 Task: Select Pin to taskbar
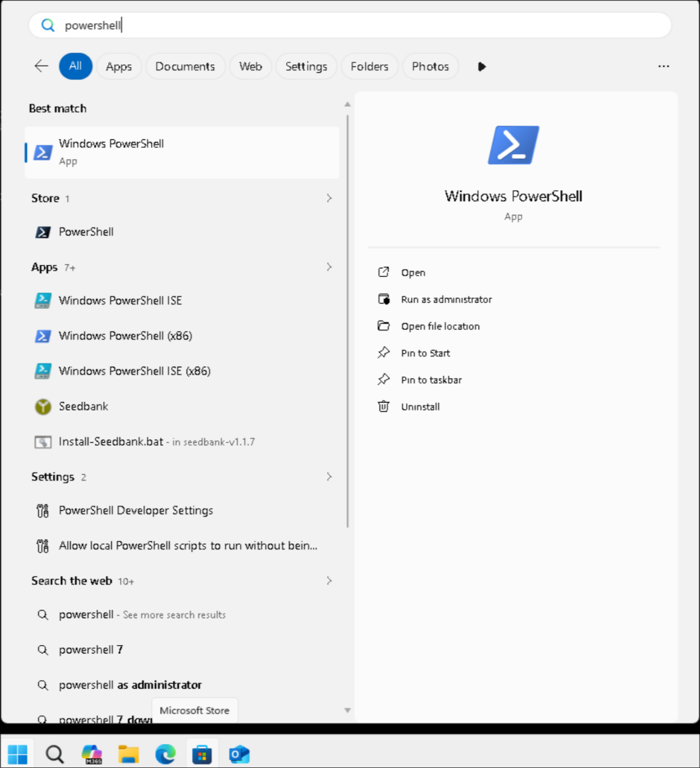pyautogui.click(x=432, y=380)
